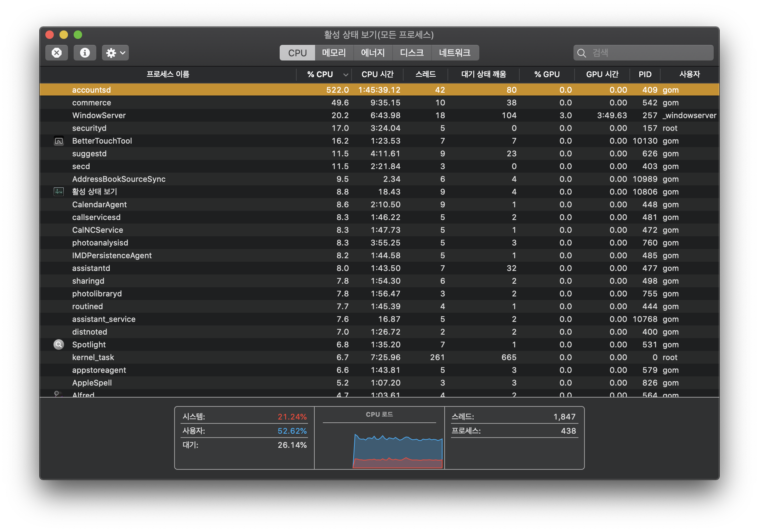This screenshot has height=532, width=759.
Task: Select the WindowServer process row
Action: point(212,115)
